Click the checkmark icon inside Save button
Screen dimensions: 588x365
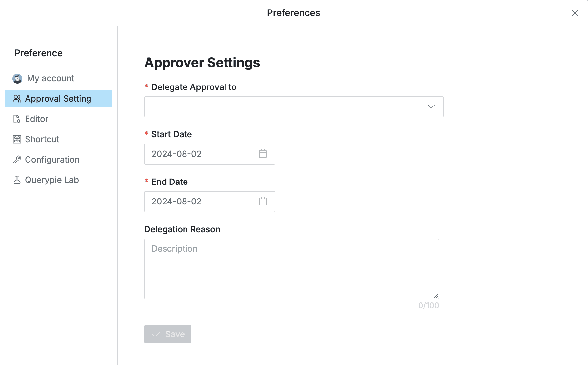click(x=156, y=334)
